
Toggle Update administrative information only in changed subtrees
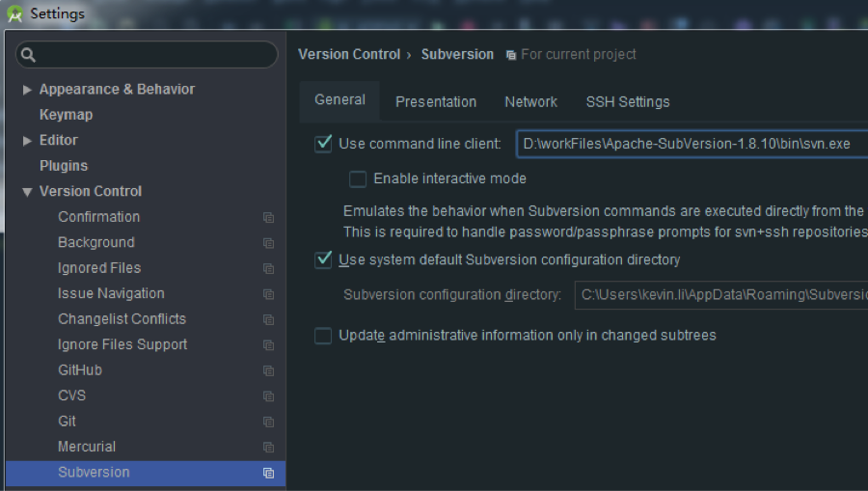pyautogui.click(x=323, y=336)
